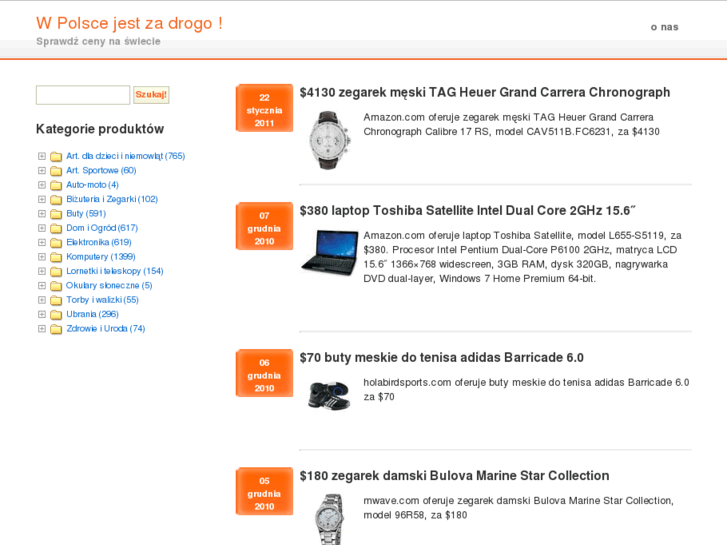Expand the Lornetki i teleskopy category
This screenshot has height=545, width=727.
42,271
